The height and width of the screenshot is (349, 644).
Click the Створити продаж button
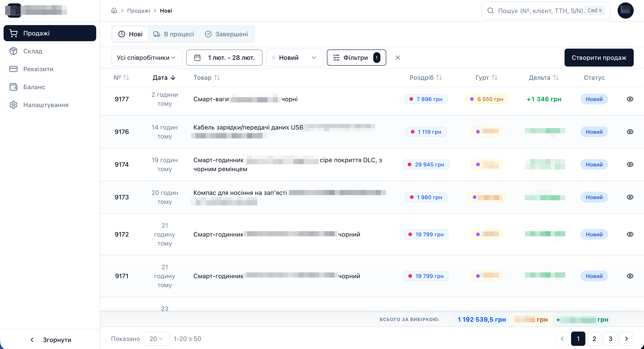pos(599,58)
